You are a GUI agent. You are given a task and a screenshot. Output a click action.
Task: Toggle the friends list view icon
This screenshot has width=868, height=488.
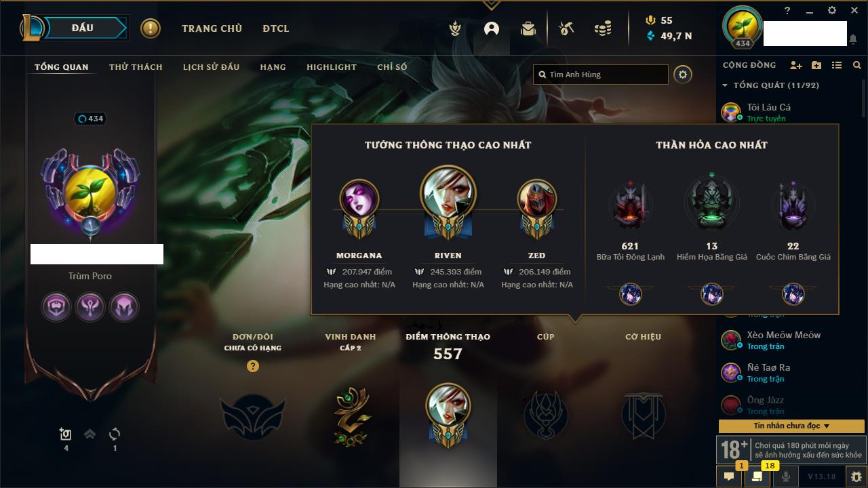pos(837,65)
